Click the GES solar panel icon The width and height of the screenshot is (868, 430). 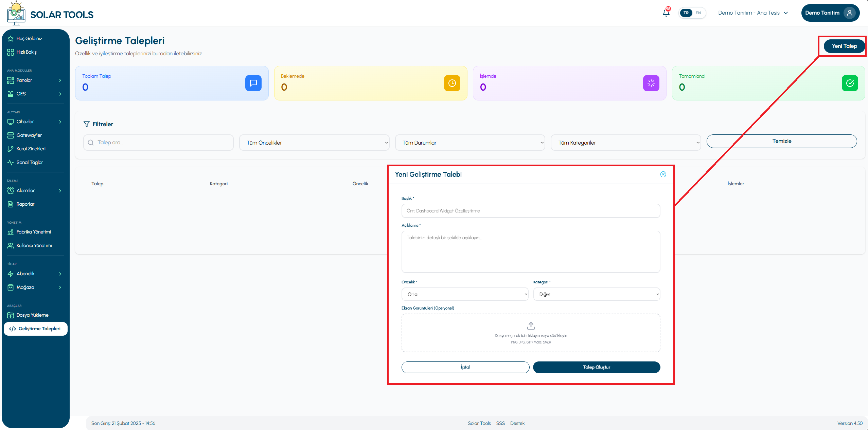point(11,94)
